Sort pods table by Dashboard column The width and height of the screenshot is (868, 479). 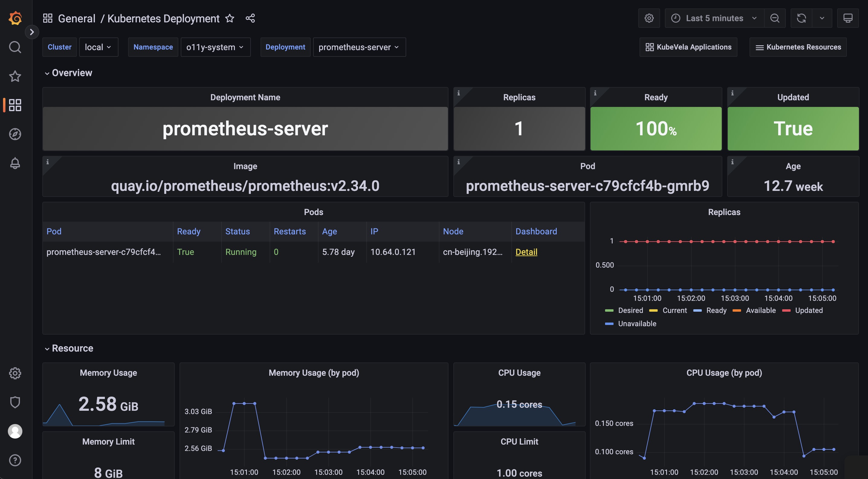click(x=536, y=231)
